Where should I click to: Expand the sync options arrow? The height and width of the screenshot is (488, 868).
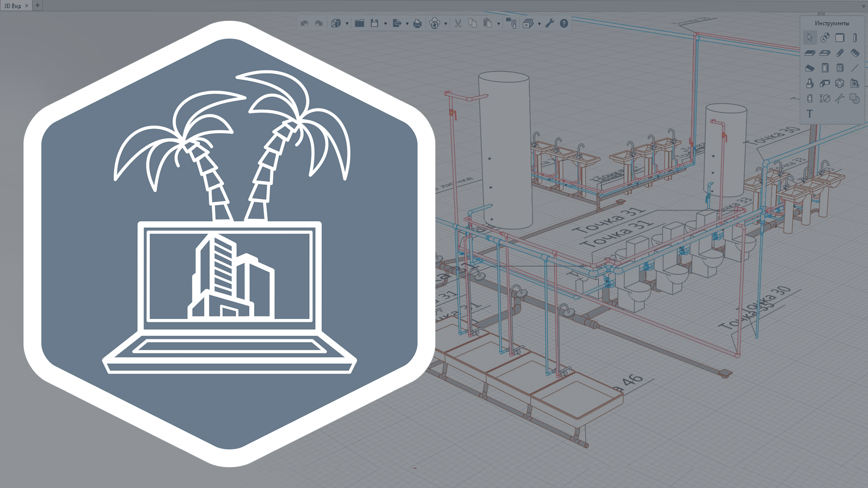click(x=445, y=23)
